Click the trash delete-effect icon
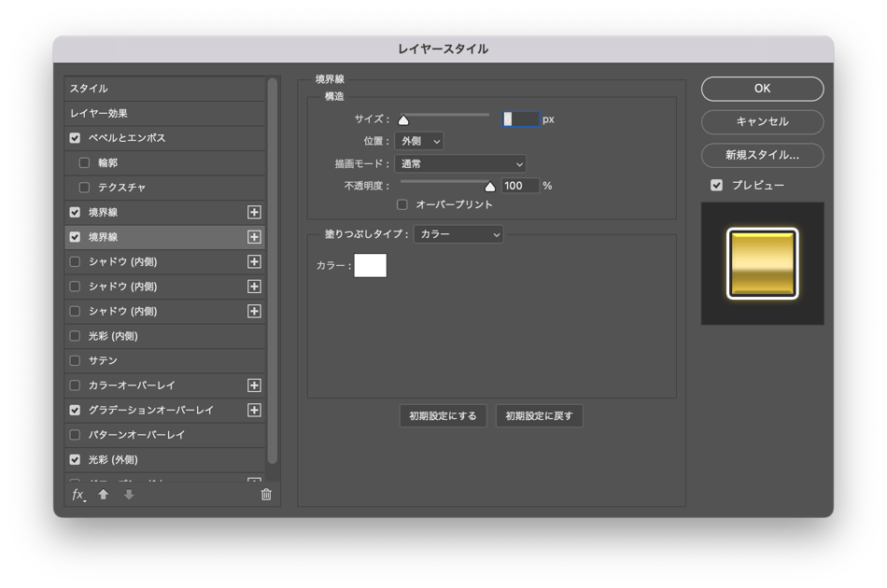 point(266,495)
